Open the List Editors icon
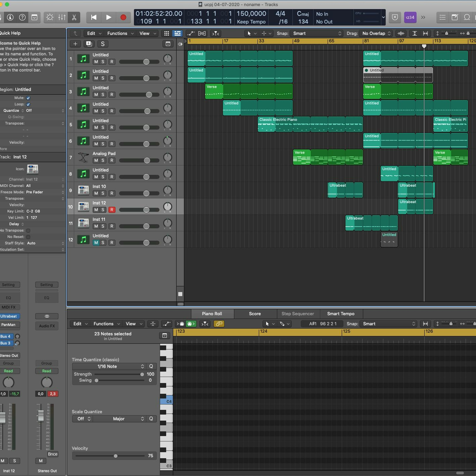This screenshot has width=476, height=476. (443, 17)
